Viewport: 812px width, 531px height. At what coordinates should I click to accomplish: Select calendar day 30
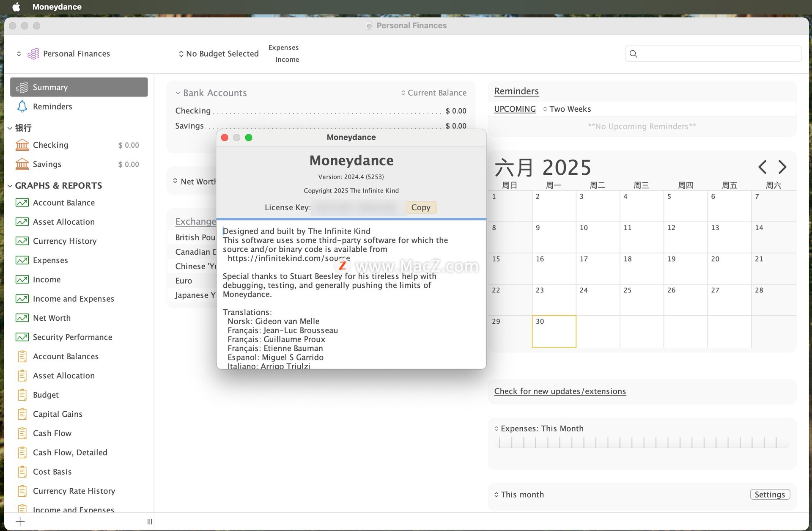pyautogui.click(x=554, y=331)
